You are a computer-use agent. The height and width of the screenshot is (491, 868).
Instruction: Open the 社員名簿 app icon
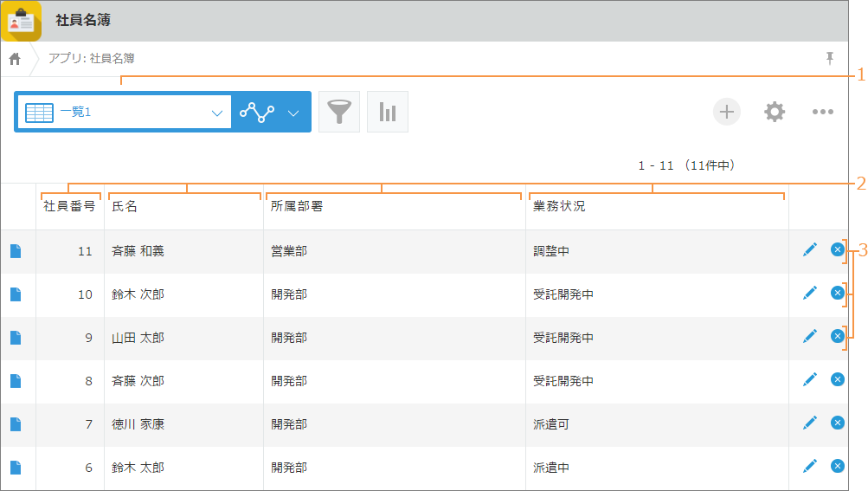tap(21, 21)
